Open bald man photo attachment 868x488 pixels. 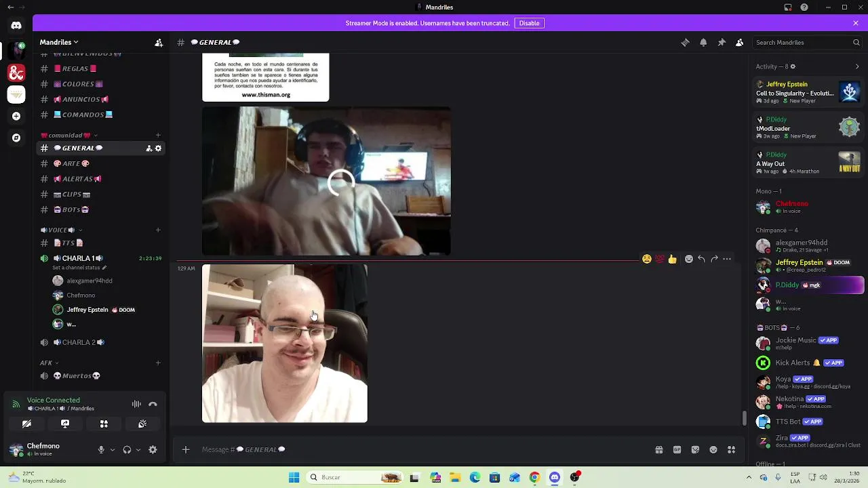tap(285, 344)
